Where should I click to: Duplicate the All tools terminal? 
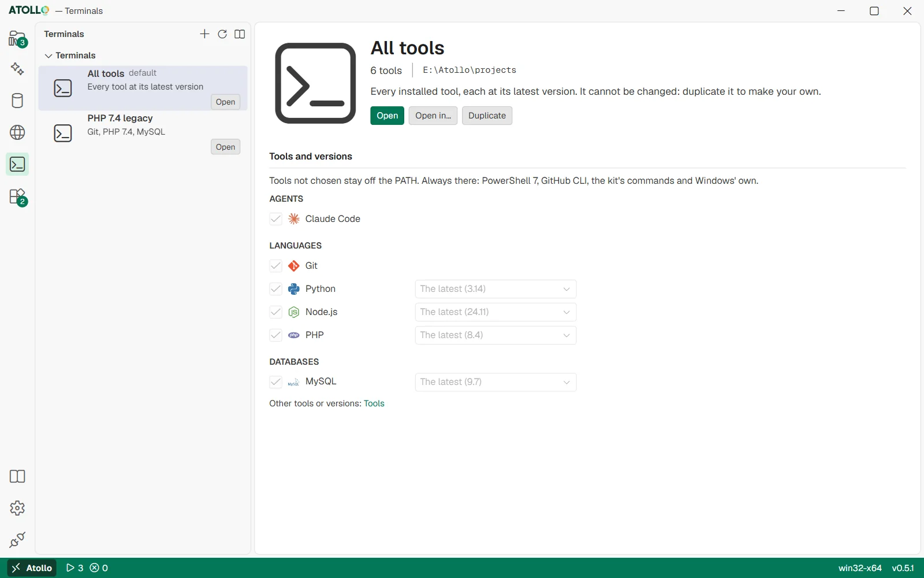pos(487,116)
